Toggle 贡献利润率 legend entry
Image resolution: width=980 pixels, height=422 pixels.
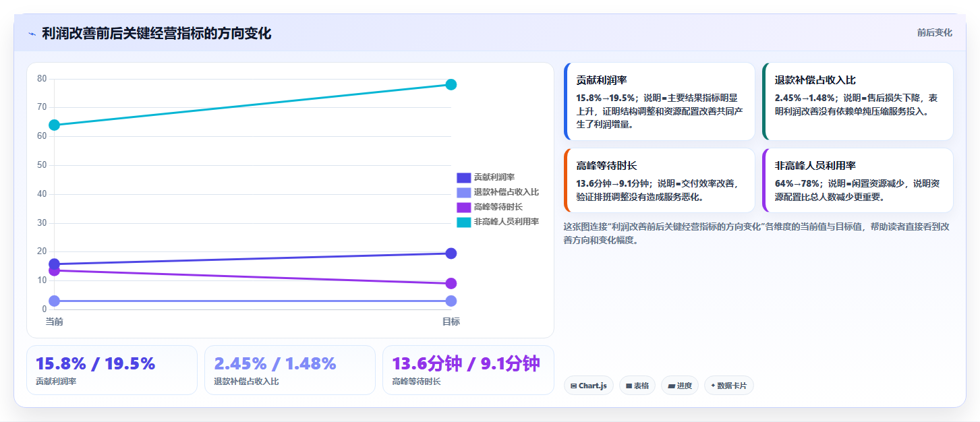point(486,177)
